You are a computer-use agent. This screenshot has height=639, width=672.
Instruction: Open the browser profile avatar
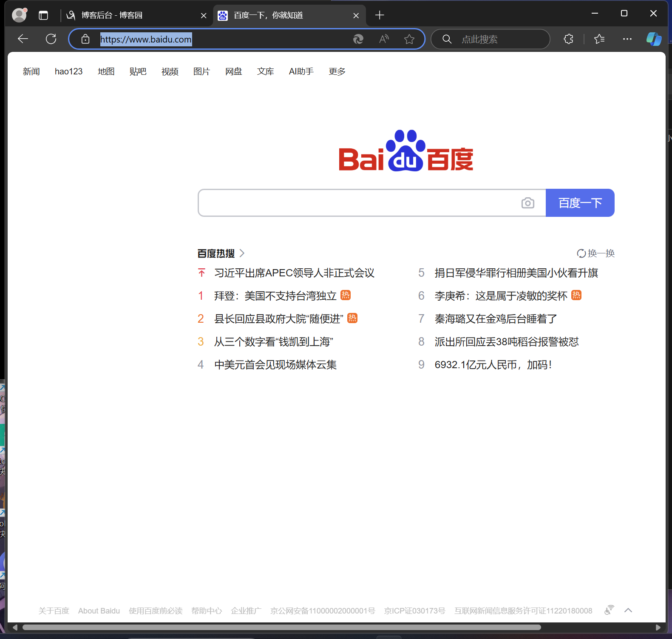(x=19, y=15)
